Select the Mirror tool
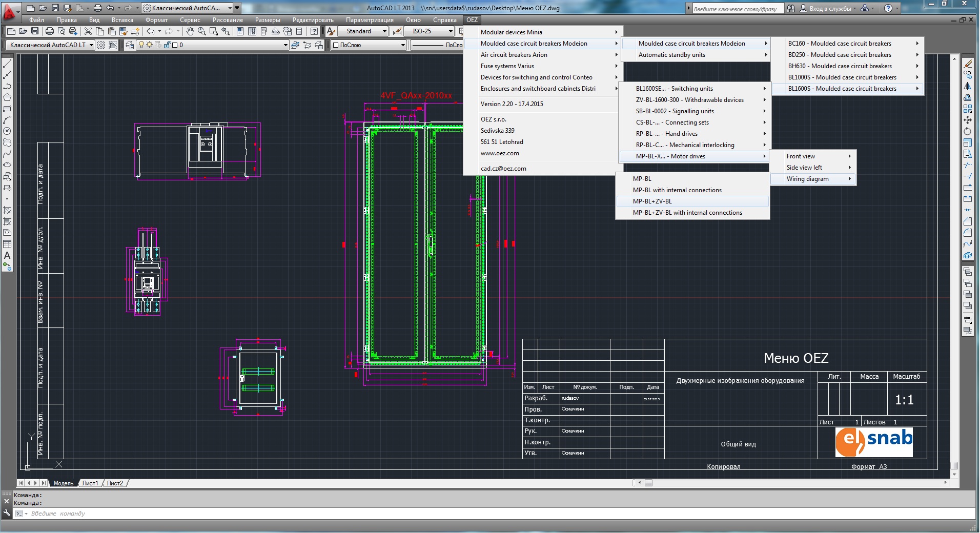Image resolution: width=980 pixels, height=533 pixels. coord(968,85)
